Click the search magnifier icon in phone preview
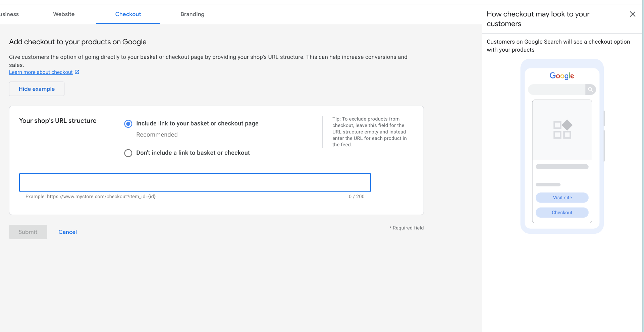The image size is (644, 332). 590,90
